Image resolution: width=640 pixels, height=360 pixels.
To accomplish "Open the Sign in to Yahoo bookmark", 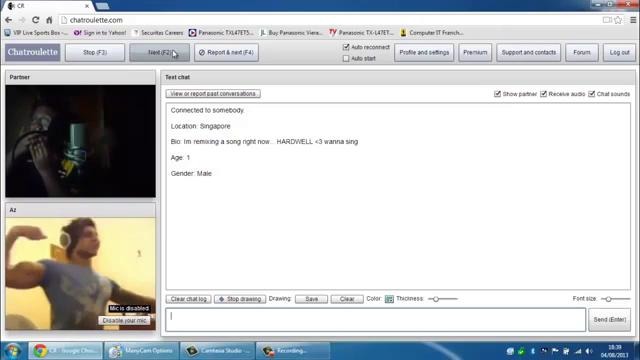I will (100, 33).
